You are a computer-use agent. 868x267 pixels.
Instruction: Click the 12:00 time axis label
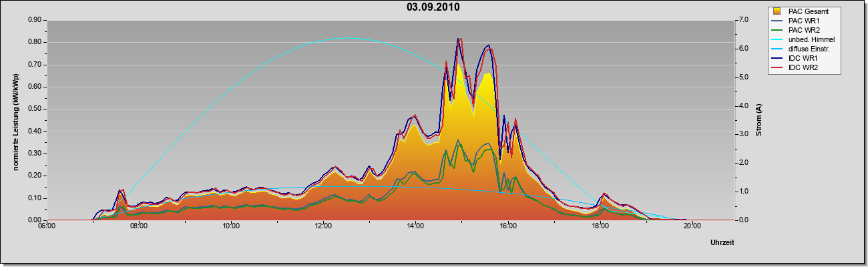tap(323, 226)
